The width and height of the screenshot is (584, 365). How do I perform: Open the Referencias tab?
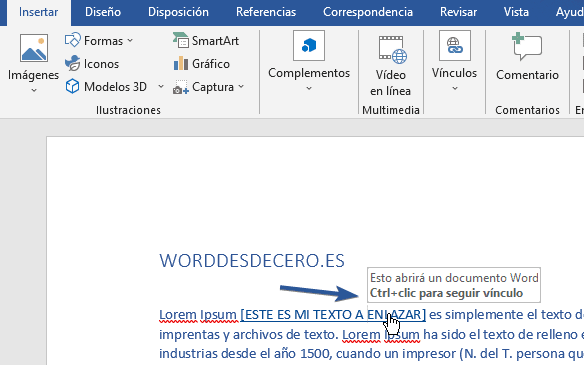pos(266,12)
